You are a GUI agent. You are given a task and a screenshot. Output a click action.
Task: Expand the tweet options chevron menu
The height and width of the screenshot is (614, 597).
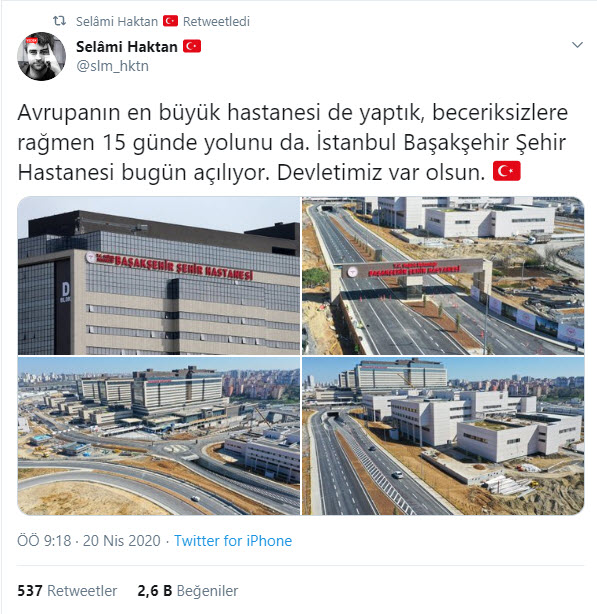point(577,45)
